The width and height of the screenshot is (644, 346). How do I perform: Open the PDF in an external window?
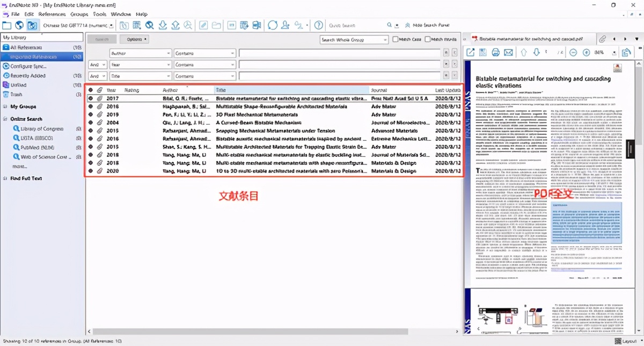point(470,52)
